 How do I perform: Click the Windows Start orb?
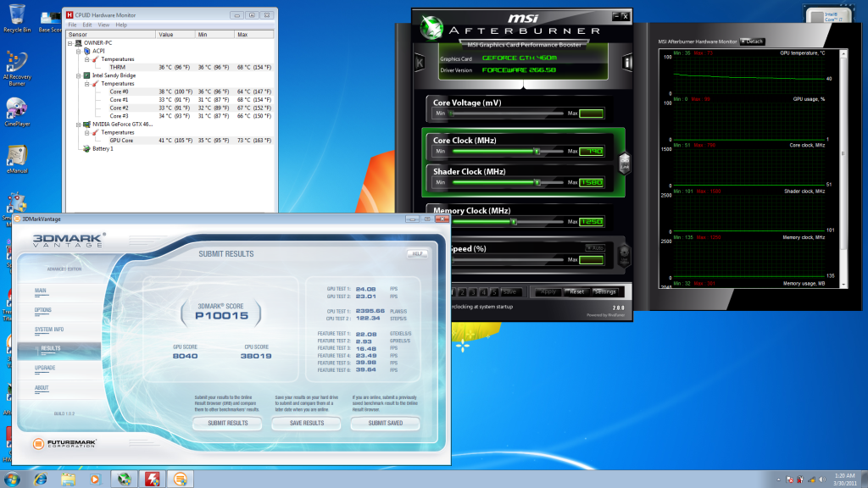click(12, 480)
